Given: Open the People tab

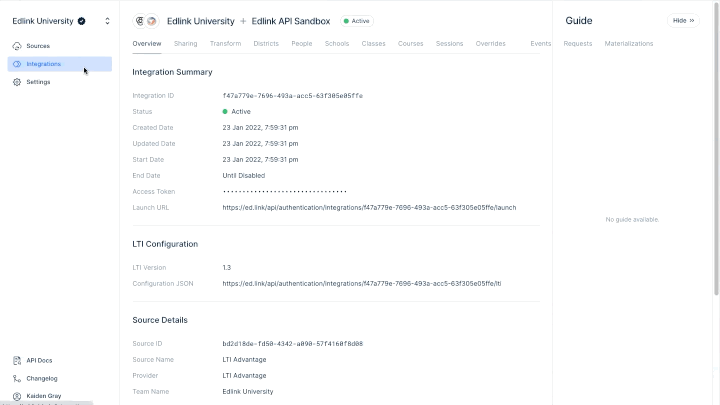Looking at the screenshot, I should [x=302, y=44].
